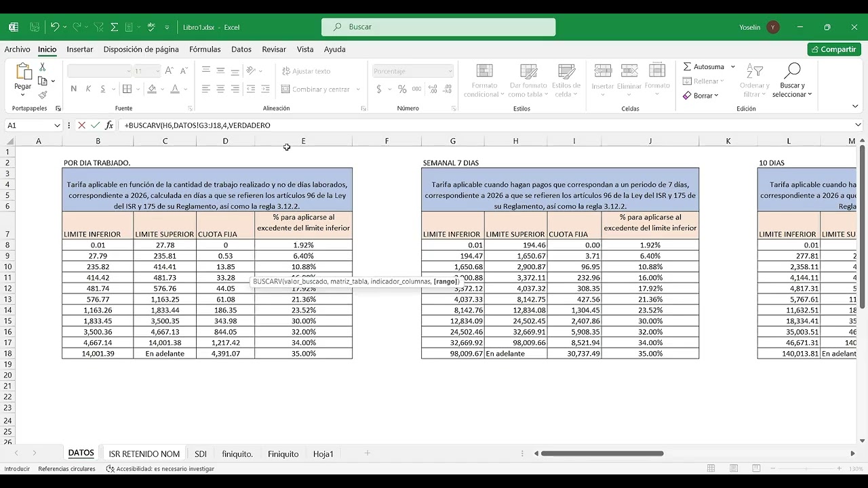This screenshot has width=868, height=488.
Task: Click the spell check abc icon
Action: click(151, 27)
